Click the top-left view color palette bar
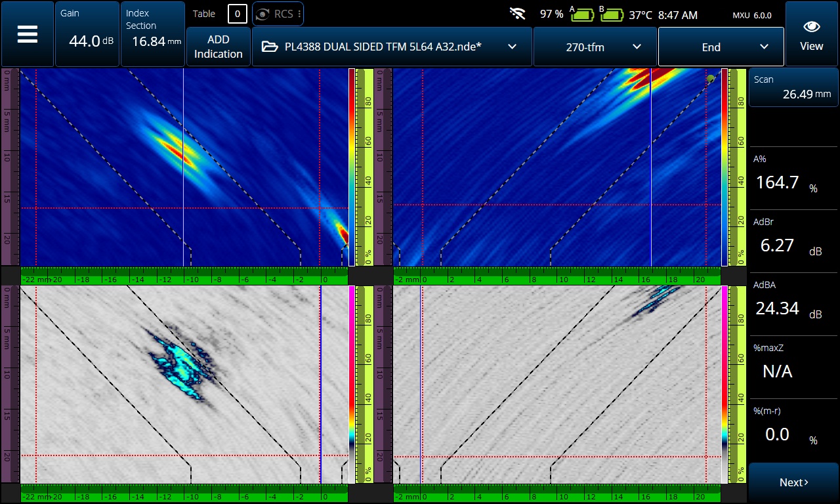This screenshot has height=504, width=840. 352,167
